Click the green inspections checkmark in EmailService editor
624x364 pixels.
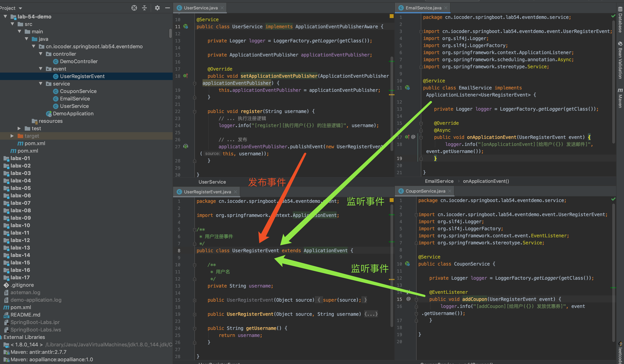[x=613, y=15]
